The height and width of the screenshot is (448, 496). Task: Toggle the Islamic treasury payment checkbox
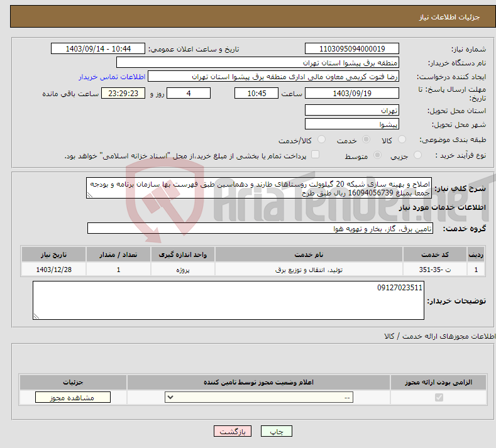(315, 155)
